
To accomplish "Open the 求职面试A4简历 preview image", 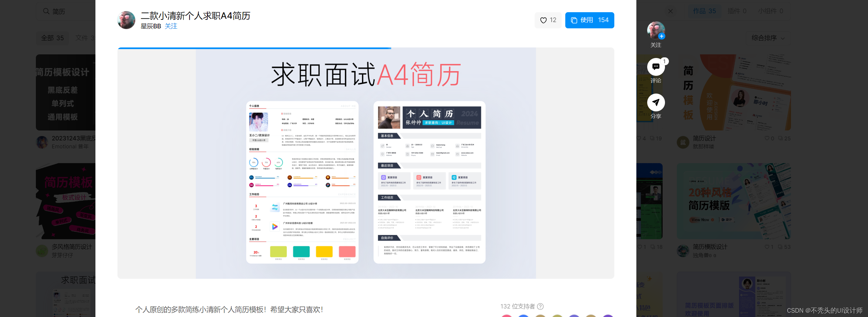I will tap(366, 164).
